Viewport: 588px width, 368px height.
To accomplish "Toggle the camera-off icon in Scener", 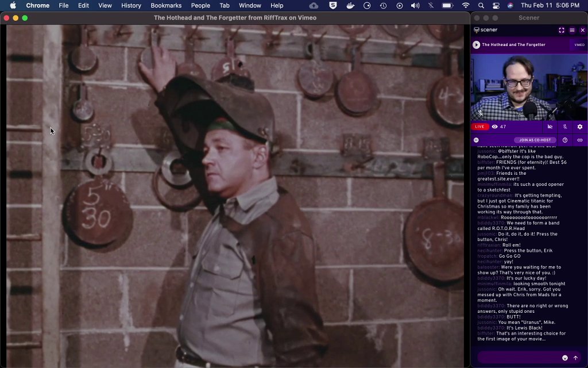I will (550, 127).
